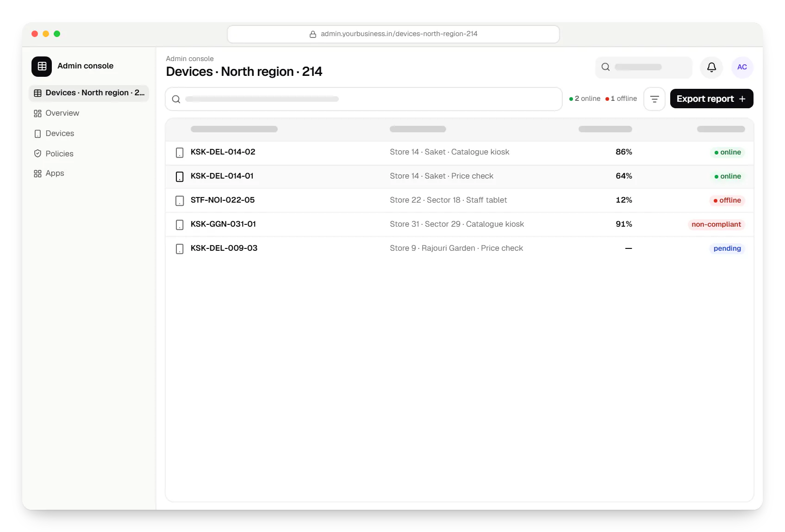
Task: Click the pending status badge
Action: click(x=727, y=249)
